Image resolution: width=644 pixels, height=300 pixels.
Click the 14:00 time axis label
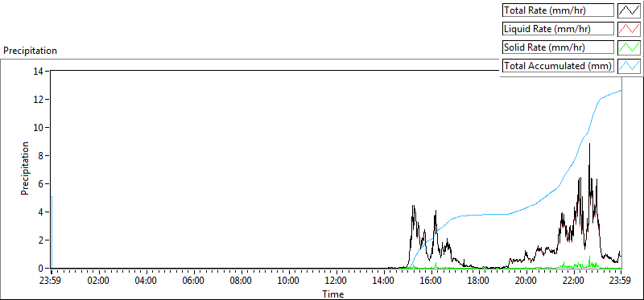pyautogui.click(x=384, y=282)
